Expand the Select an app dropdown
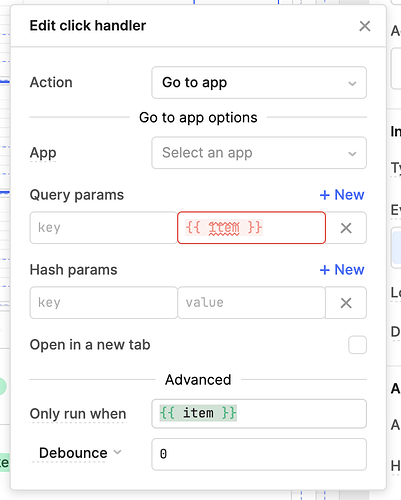401x500 pixels. (259, 153)
